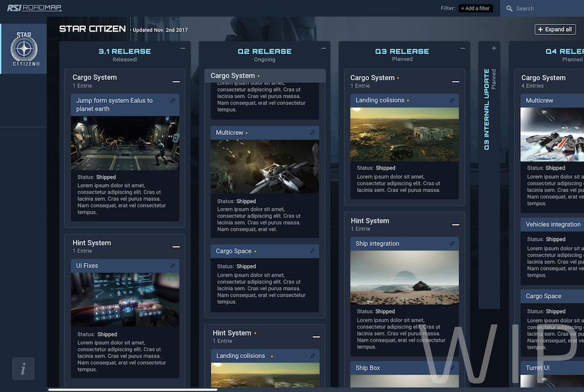The height and width of the screenshot is (392, 584).
Task: Expand the Q3 Internal Update column
Action: pos(494,48)
